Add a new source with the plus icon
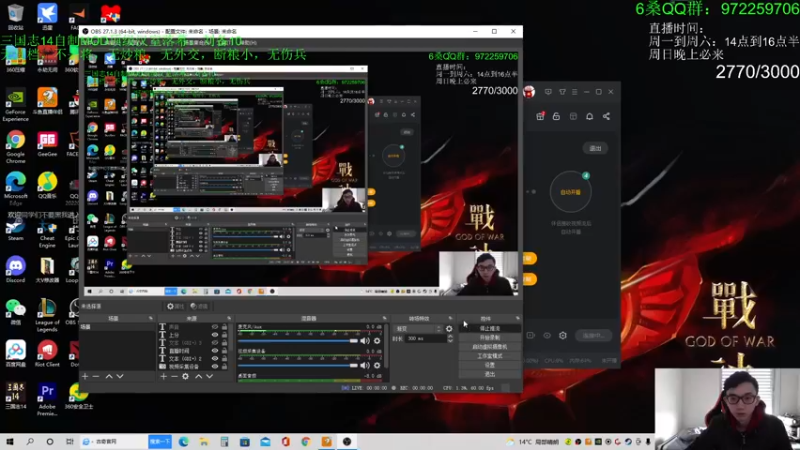The width and height of the screenshot is (800, 450). (163, 376)
